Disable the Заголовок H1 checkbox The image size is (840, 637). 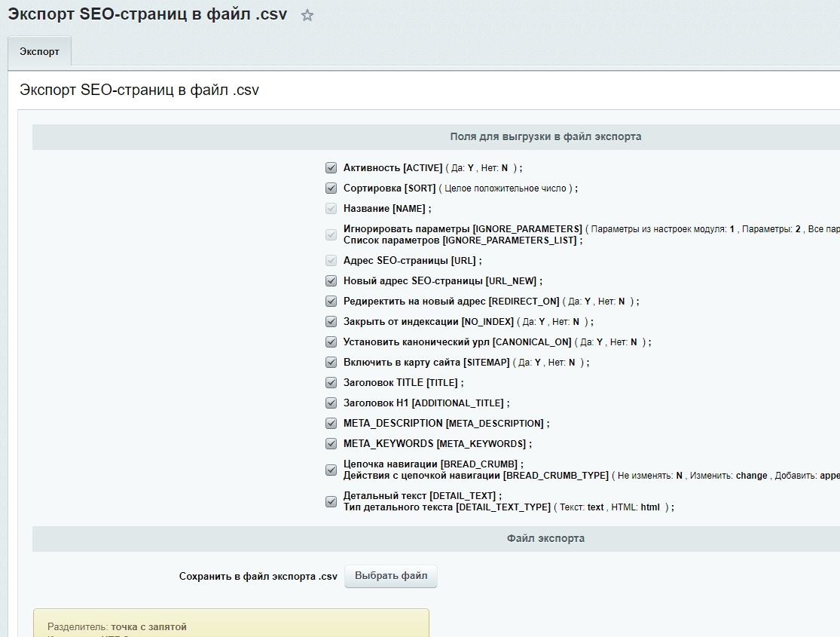coord(331,403)
